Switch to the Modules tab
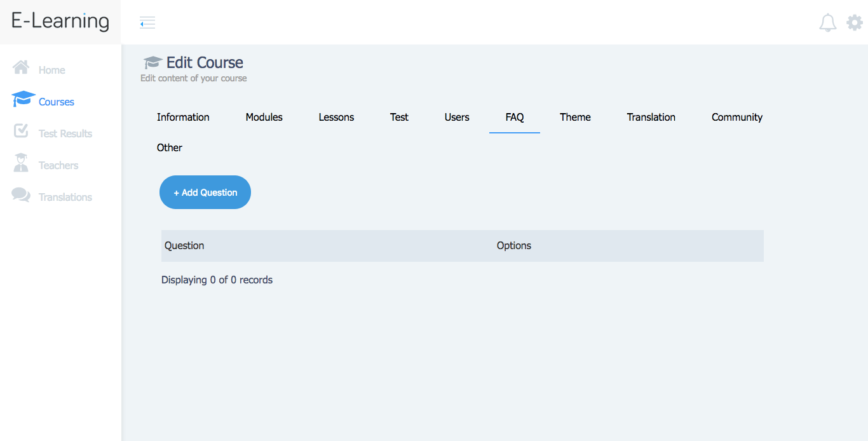868x441 pixels. [x=264, y=117]
